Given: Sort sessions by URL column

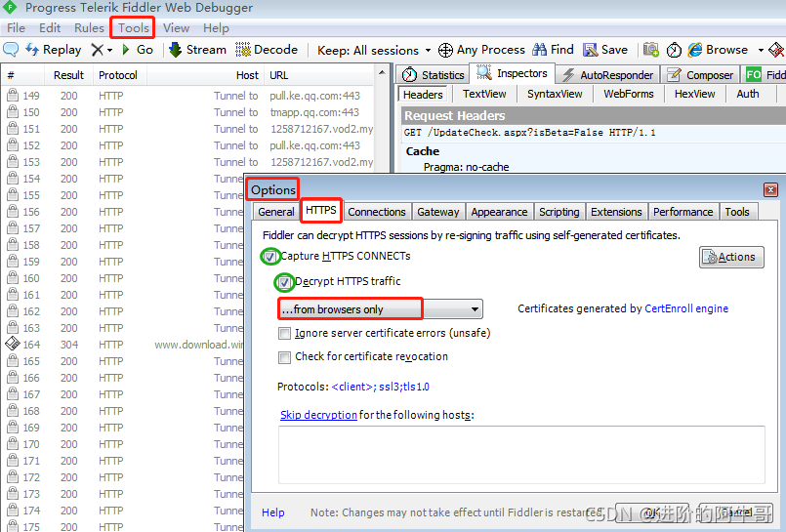Looking at the screenshot, I should [x=319, y=75].
